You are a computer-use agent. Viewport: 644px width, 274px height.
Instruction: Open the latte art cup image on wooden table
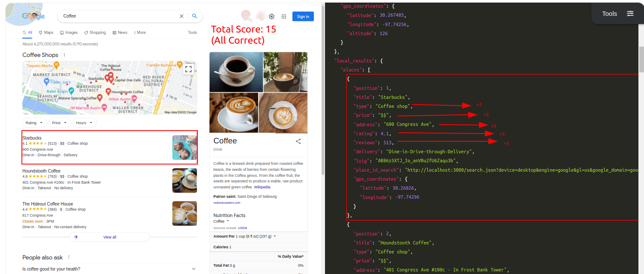pos(283,113)
